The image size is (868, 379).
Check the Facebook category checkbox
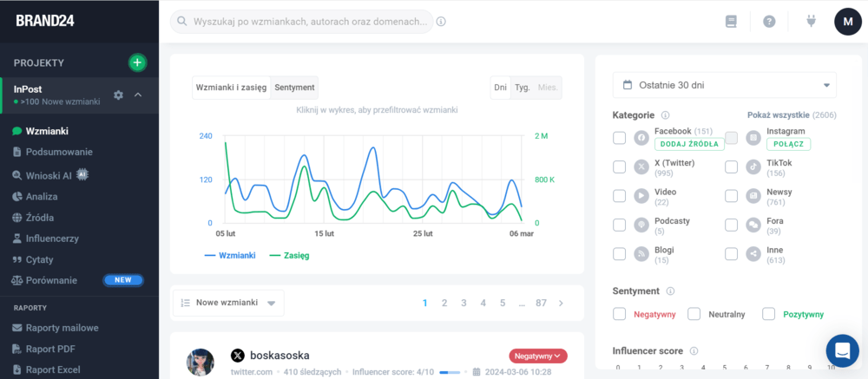pyautogui.click(x=620, y=138)
